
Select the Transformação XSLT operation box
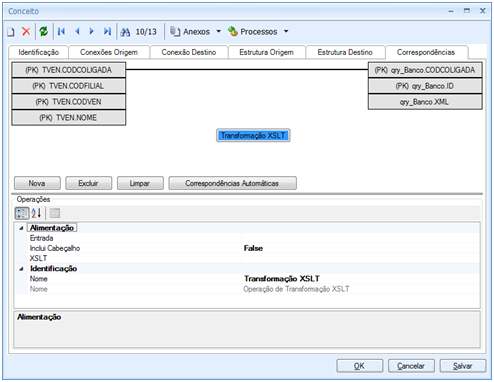[253, 135]
